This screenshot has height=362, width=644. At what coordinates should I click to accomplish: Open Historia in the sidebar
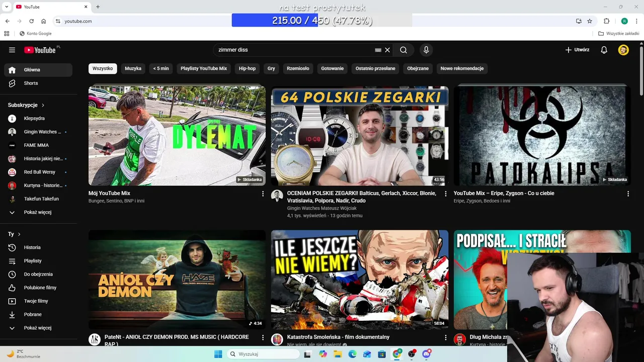tap(38, 247)
